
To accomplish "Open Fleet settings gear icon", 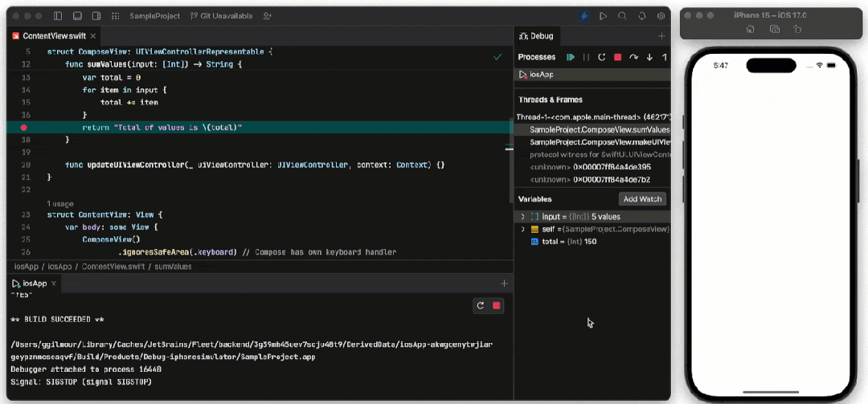I will [661, 16].
